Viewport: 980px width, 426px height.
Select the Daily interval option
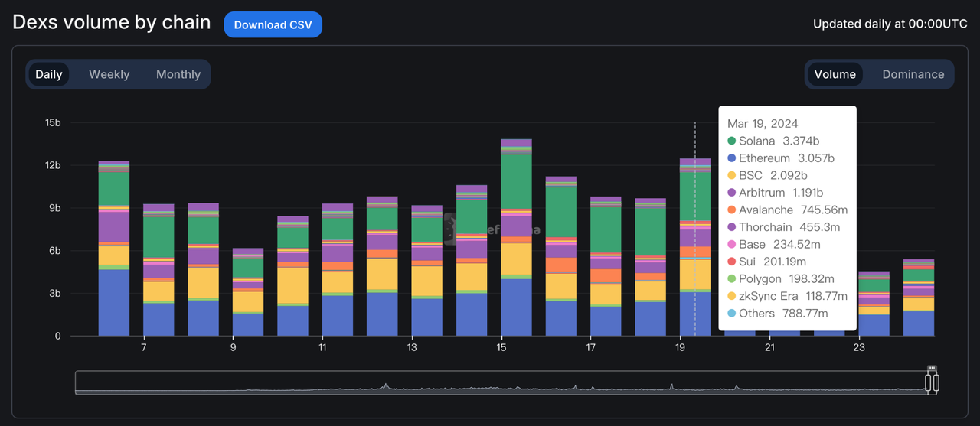49,74
